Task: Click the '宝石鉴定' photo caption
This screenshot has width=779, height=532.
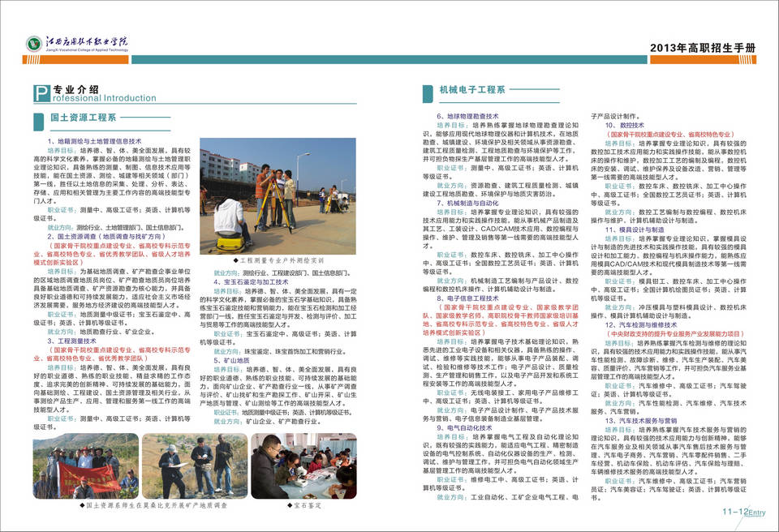Action: click(x=304, y=505)
